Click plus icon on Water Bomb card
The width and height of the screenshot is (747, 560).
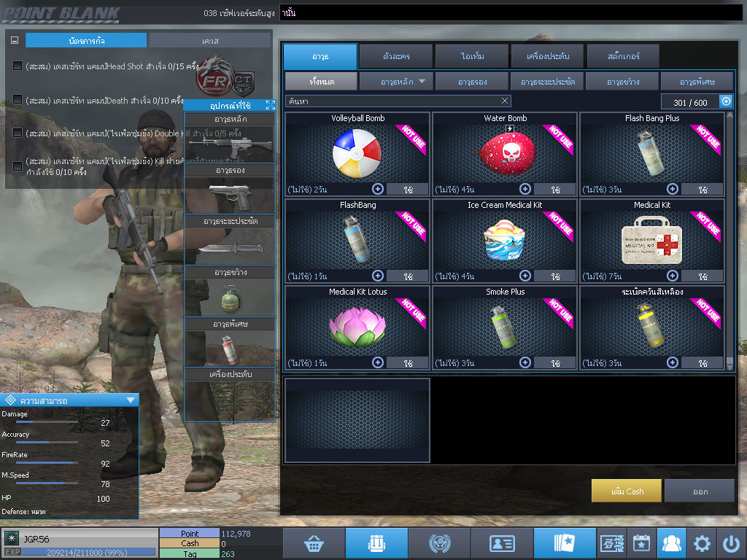tap(525, 189)
